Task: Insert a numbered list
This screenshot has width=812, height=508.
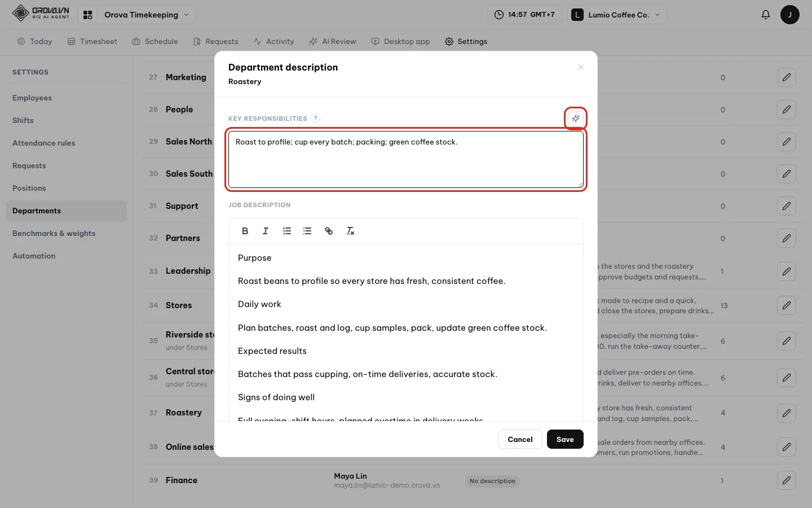Action: pos(287,231)
